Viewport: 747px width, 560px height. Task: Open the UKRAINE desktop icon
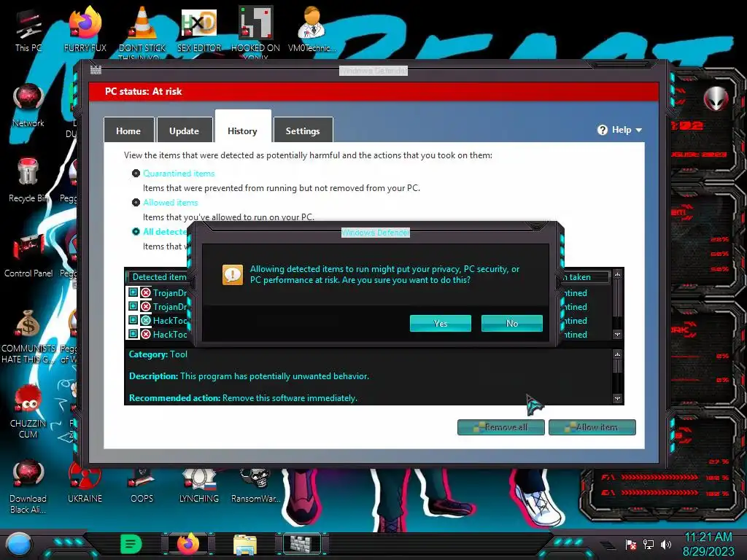85,483
